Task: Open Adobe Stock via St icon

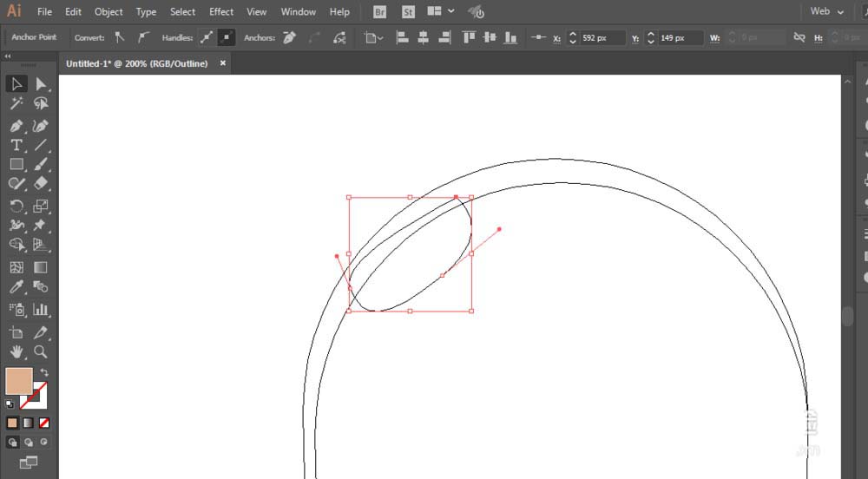Action: point(408,11)
